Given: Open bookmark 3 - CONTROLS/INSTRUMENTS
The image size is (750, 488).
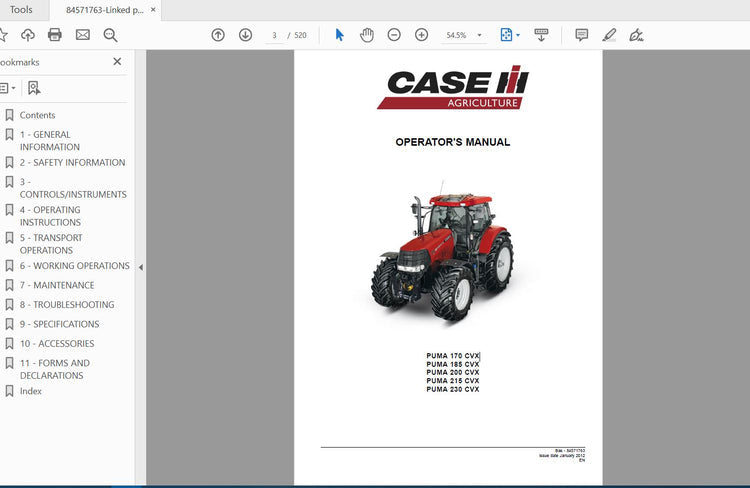Looking at the screenshot, I should pos(73,188).
